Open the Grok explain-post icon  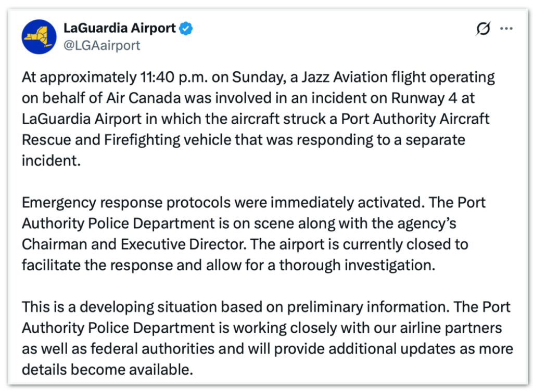pyautogui.click(x=483, y=29)
